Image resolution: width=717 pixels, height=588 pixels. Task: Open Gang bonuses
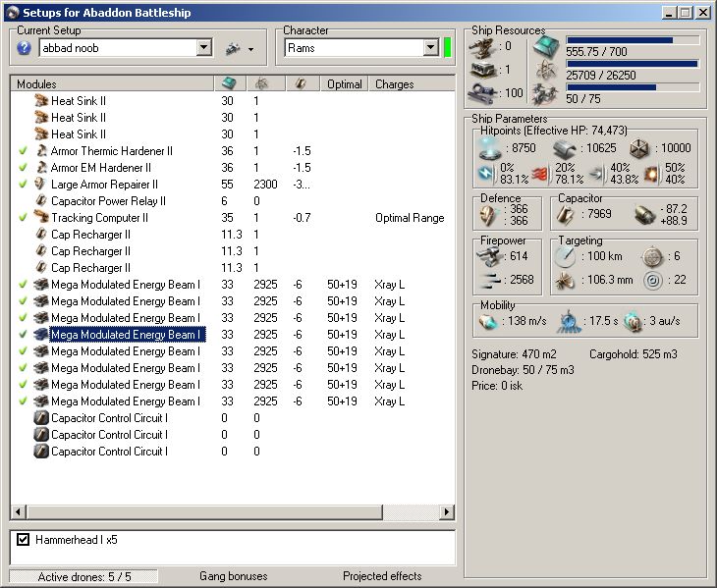[x=234, y=576]
